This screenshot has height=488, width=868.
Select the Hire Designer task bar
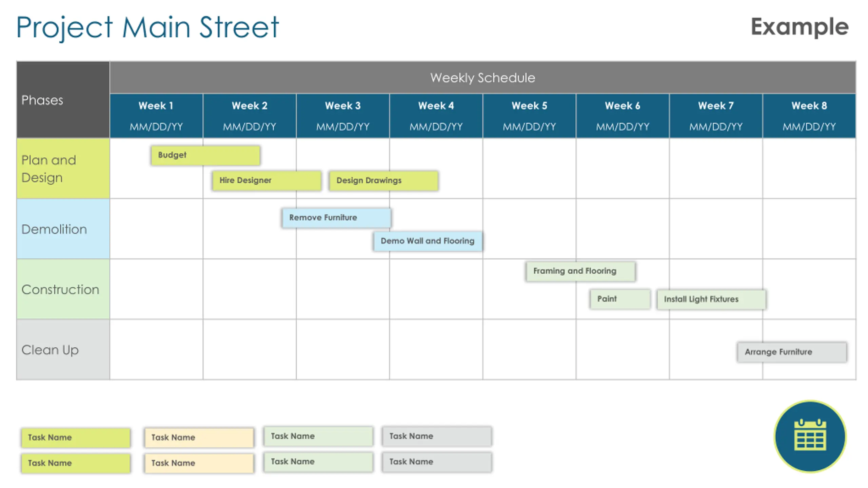[267, 181]
